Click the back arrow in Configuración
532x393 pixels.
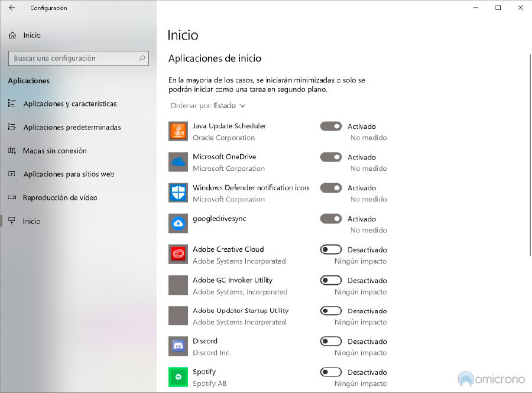12,8
